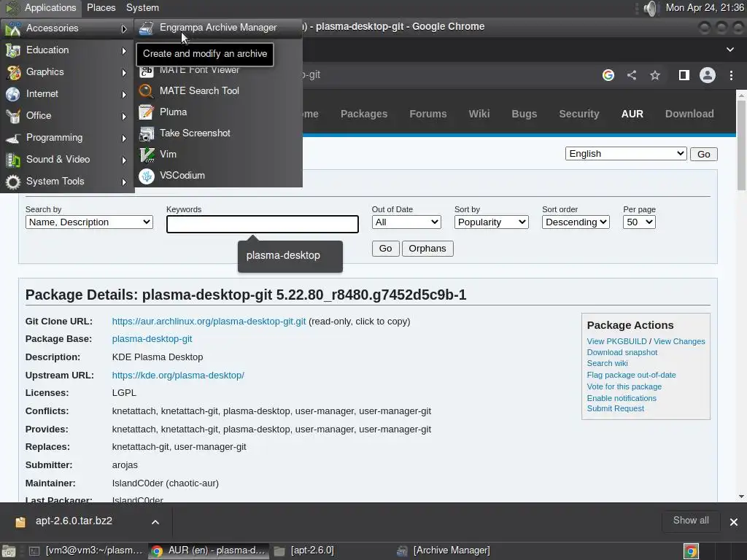Expand apt-2.6.0.tar.bz2 download options chevron
Screen dimensions: 747x560
point(155,522)
